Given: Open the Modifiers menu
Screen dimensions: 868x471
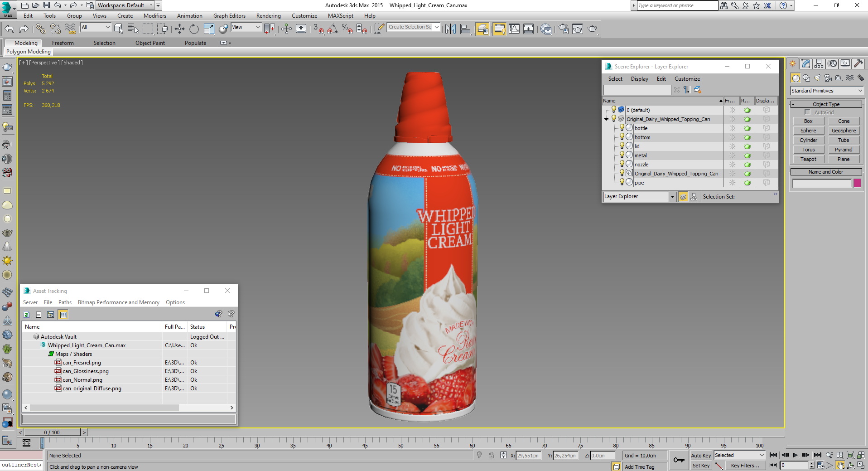Looking at the screenshot, I should (155, 16).
